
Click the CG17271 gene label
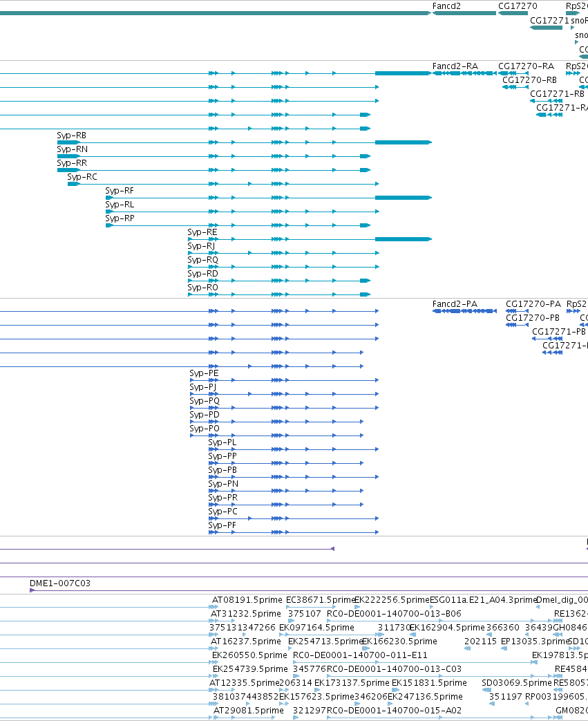click(x=549, y=20)
